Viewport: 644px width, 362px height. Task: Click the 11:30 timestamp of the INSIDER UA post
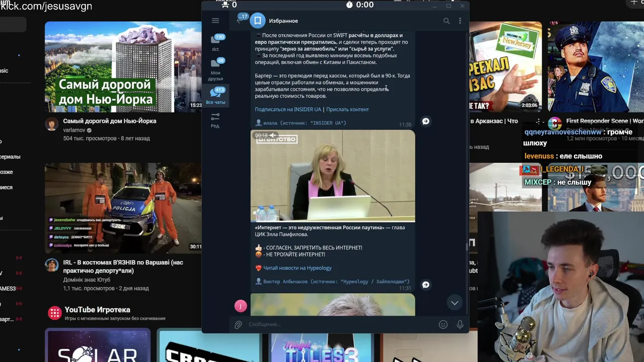pyautogui.click(x=405, y=125)
